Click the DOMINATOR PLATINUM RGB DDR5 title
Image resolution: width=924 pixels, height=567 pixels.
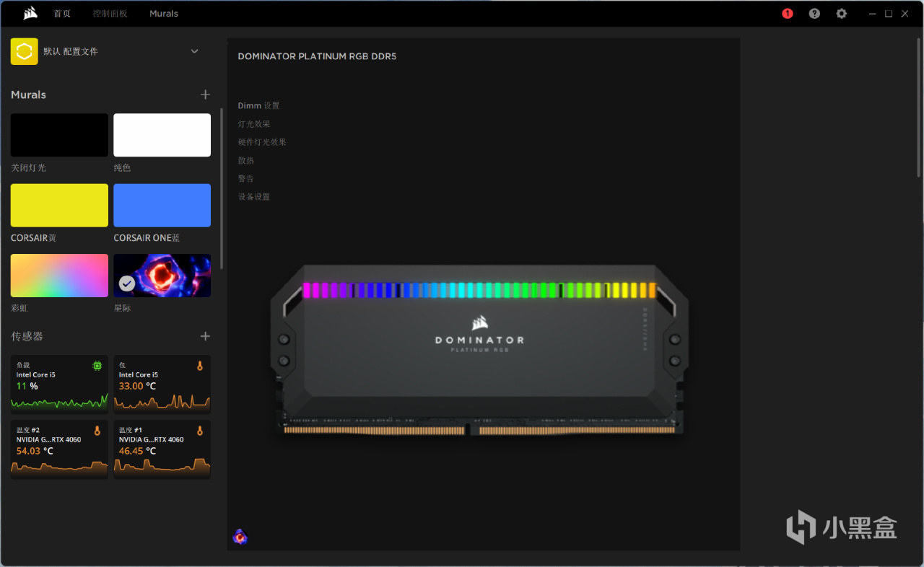[x=317, y=57]
